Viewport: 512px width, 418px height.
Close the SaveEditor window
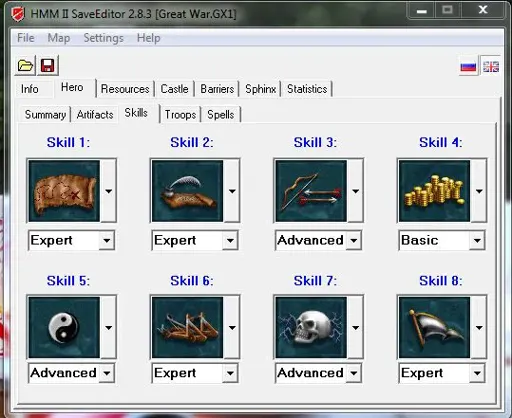coord(483,11)
